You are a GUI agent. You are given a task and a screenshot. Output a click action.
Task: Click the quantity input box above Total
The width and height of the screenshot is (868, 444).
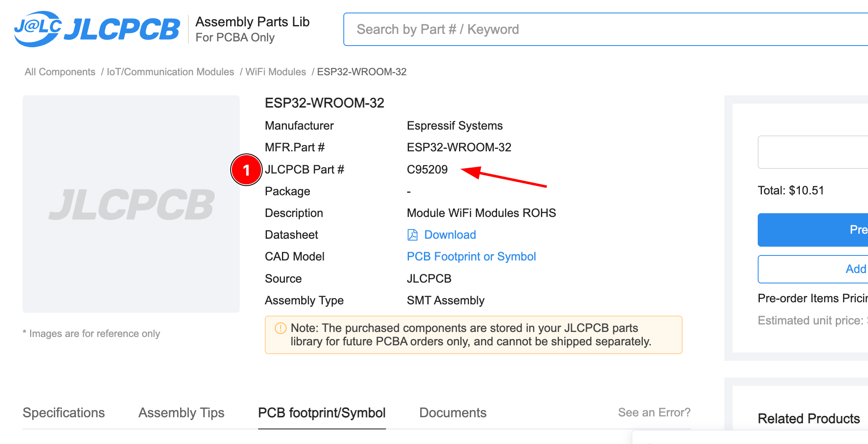812,152
